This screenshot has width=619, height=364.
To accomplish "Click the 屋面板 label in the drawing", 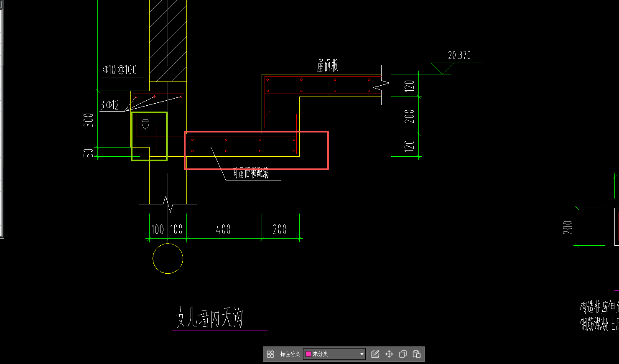I will pos(328,66).
